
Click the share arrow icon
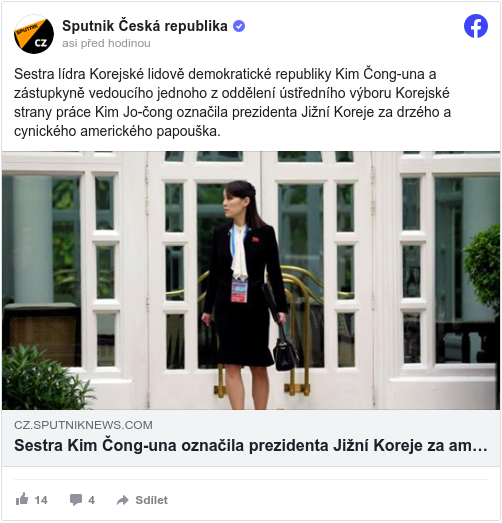click(x=122, y=500)
